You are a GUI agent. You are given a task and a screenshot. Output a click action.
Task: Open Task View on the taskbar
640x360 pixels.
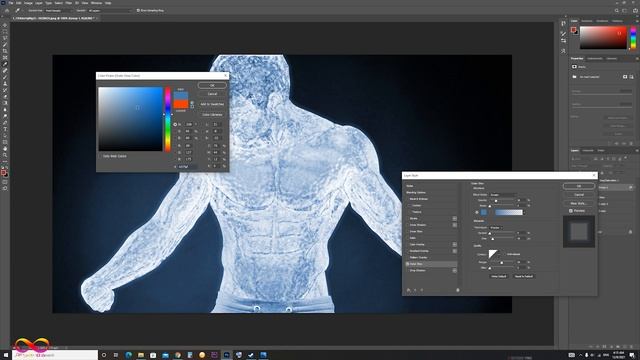(x=116, y=355)
